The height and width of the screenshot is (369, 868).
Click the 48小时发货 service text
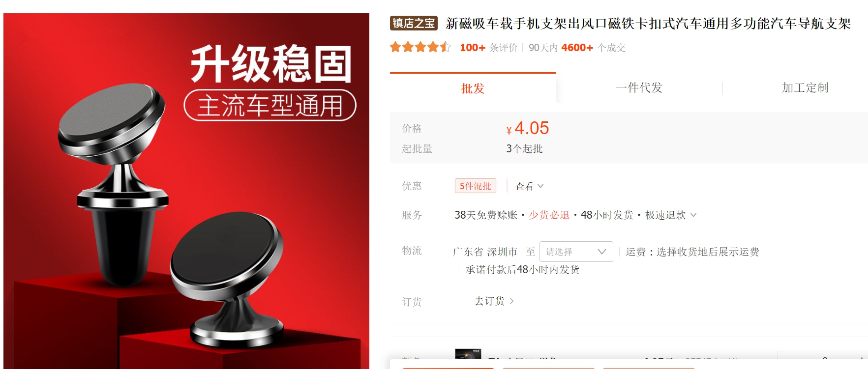click(x=607, y=215)
